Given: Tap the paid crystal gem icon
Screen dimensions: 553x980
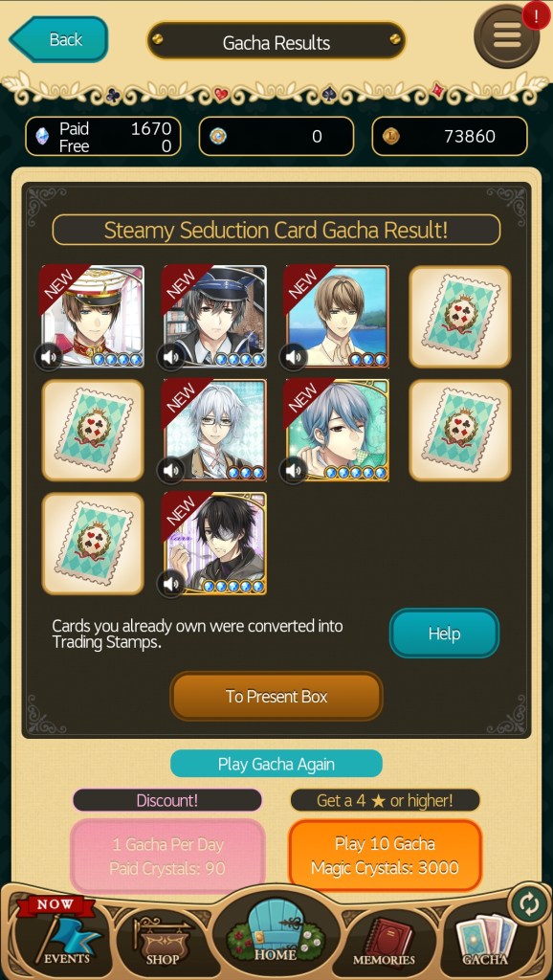Looking at the screenshot, I should coord(42,136).
